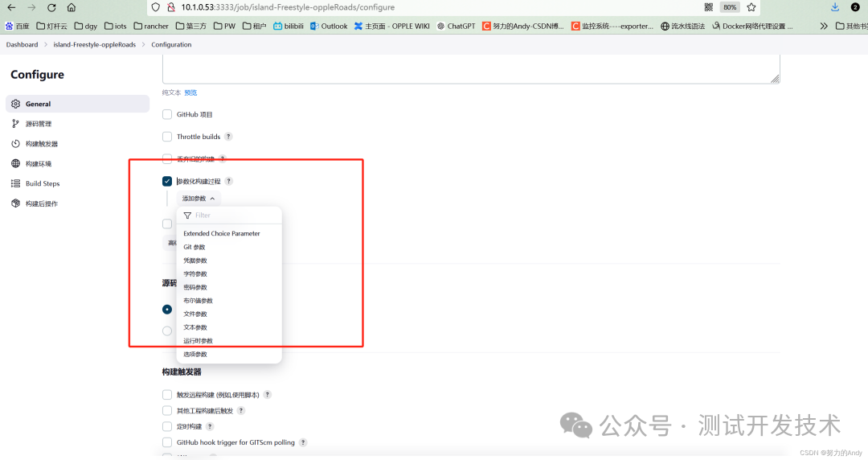Choose 选项参数 from parameter list
868x460 pixels.
tap(229, 354)
